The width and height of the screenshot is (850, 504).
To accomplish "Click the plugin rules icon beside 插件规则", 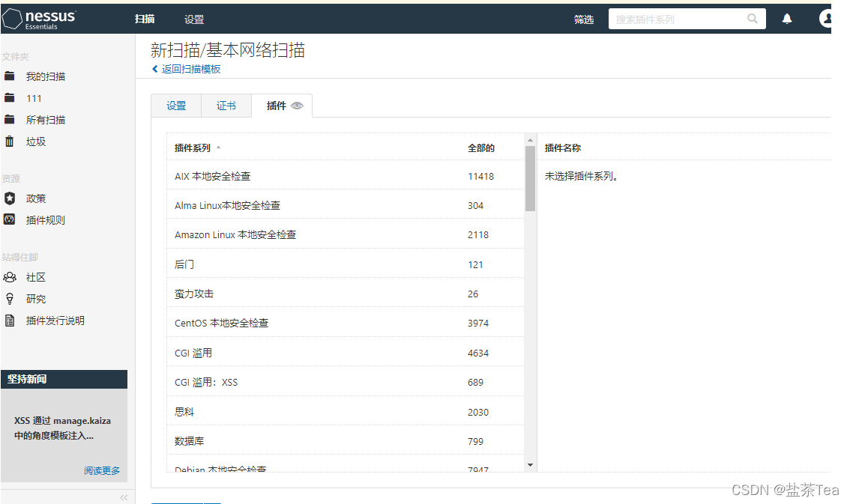I will pos(9,219).
